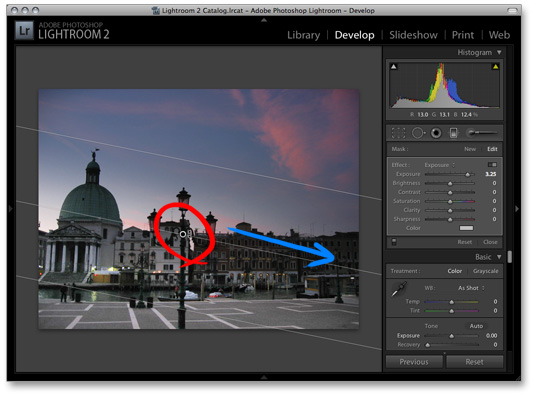
Task: Select the Spot Removal tool
Action: pos(418,133)
